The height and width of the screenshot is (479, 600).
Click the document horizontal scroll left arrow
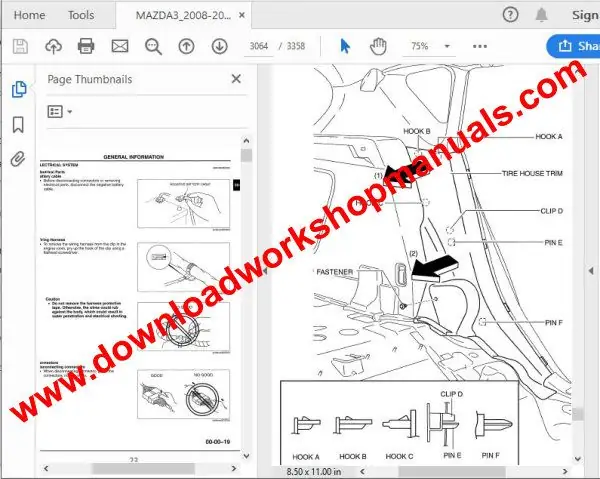coord(363,471)
